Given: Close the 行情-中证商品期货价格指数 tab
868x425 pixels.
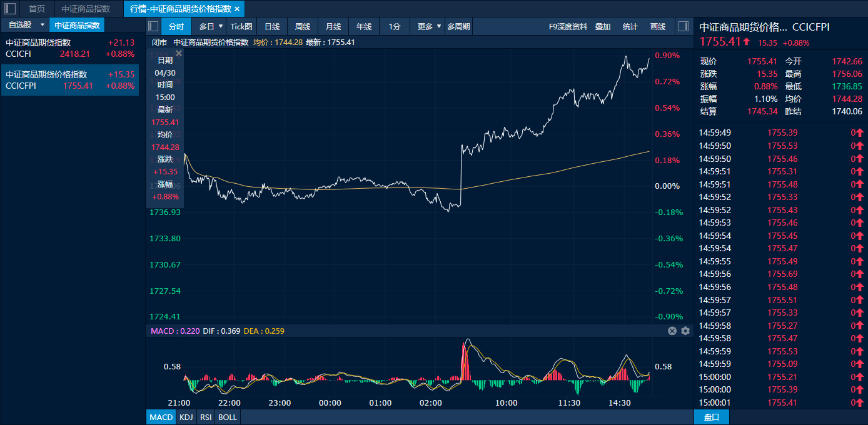Looking at the screenshot, I should (237, 9).
